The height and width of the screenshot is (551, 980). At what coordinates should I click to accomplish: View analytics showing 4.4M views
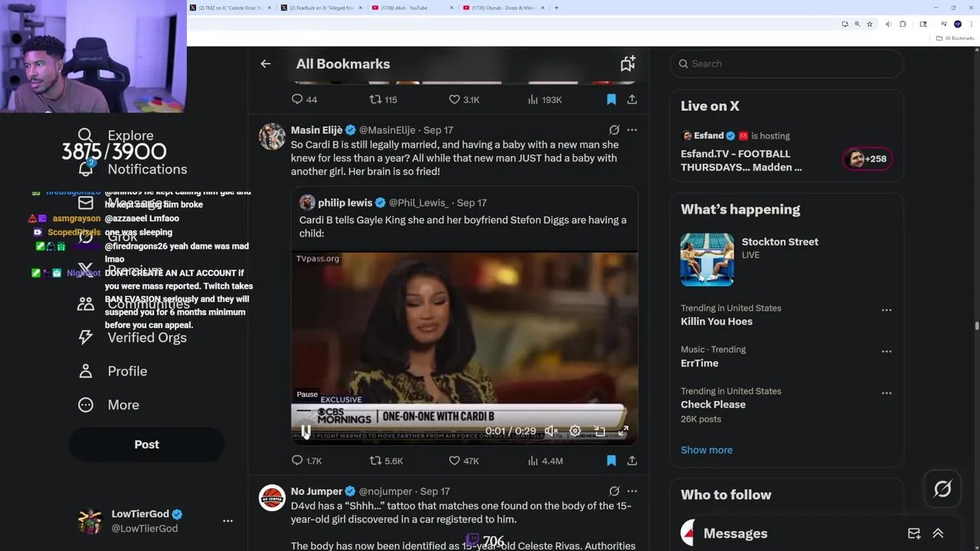click(545, 461)
